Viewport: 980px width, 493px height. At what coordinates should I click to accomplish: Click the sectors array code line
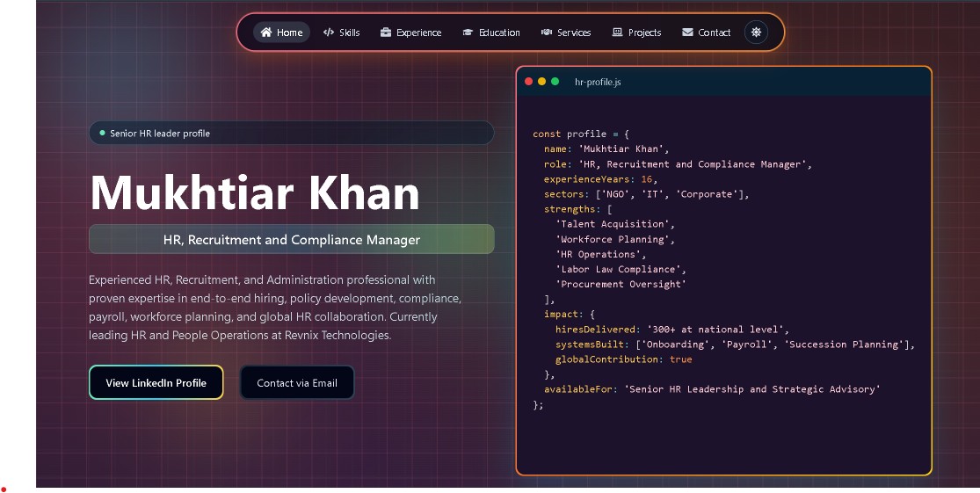point(646,194)
